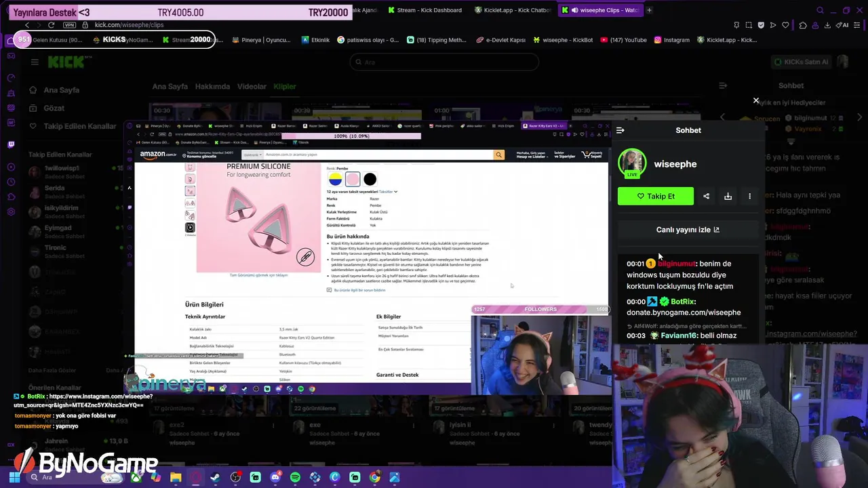Screen dimensions: 868x488
Task: Open the Kick hamburger menu
Action: click(x=35, y=62)
